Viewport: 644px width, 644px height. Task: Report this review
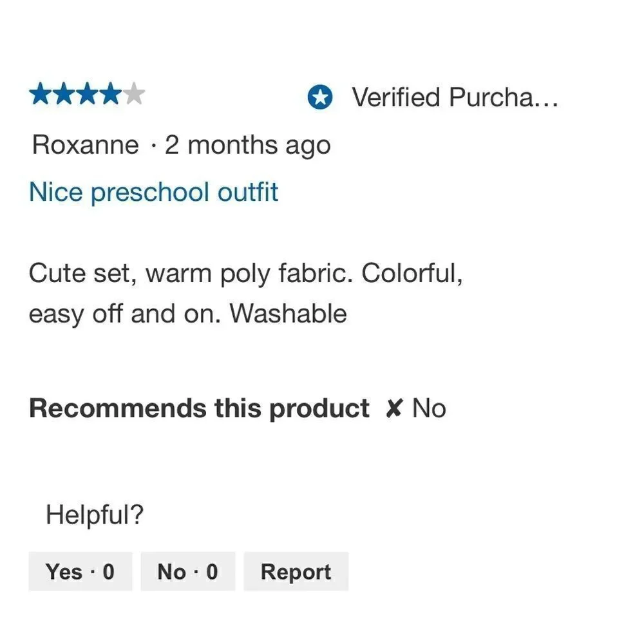296,571
